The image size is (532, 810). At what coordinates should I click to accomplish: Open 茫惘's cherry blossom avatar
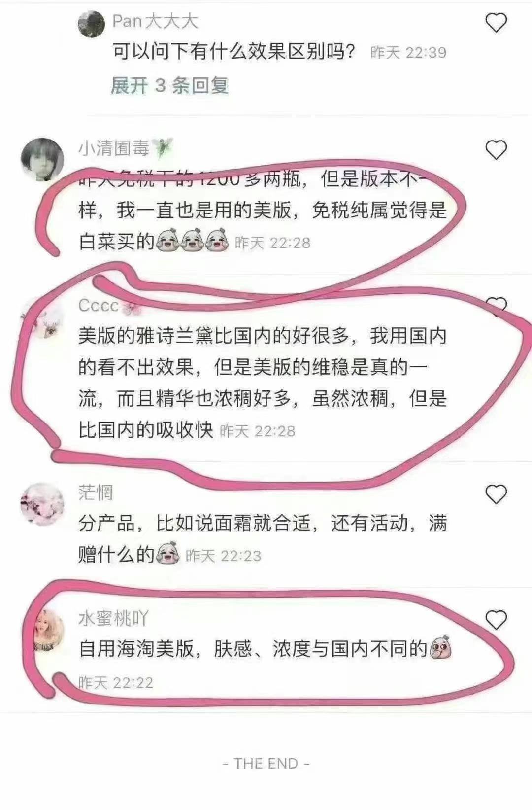pyautogui.click(x=42, y=504)
